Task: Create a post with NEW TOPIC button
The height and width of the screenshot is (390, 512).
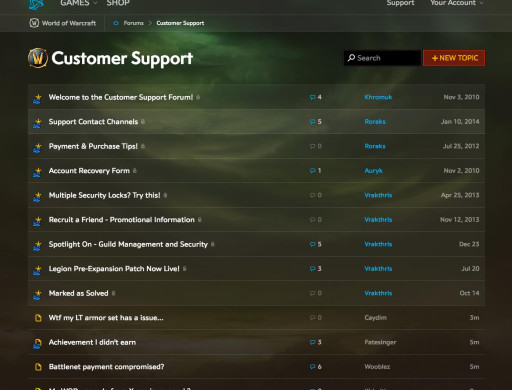Action: coord(454,58)
